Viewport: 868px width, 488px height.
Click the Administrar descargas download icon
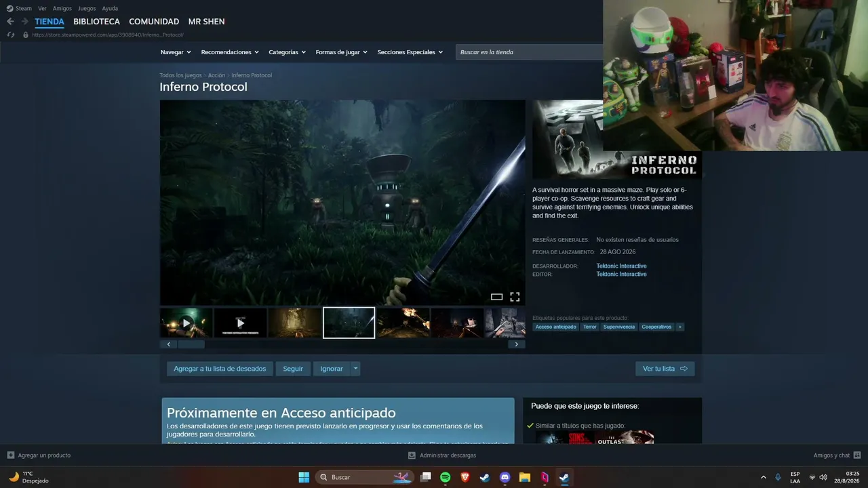412,455
